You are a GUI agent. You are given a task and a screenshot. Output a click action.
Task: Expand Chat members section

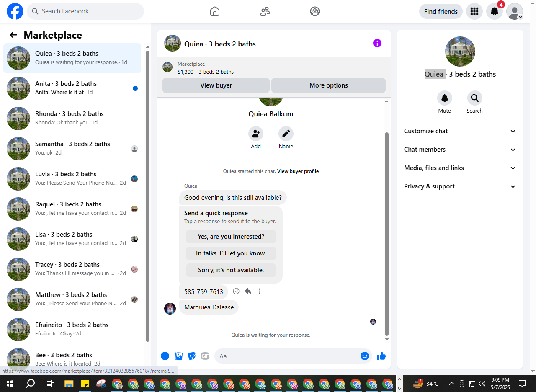pyautogui.click(x=460, y=150)
